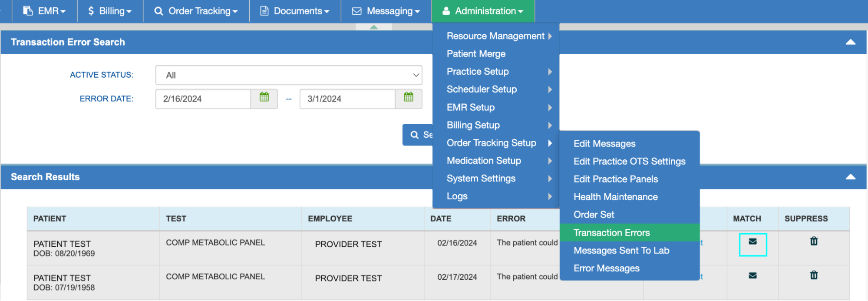Click the Search button
This screenshot has height=301, width=868.
tap(418, 135)
